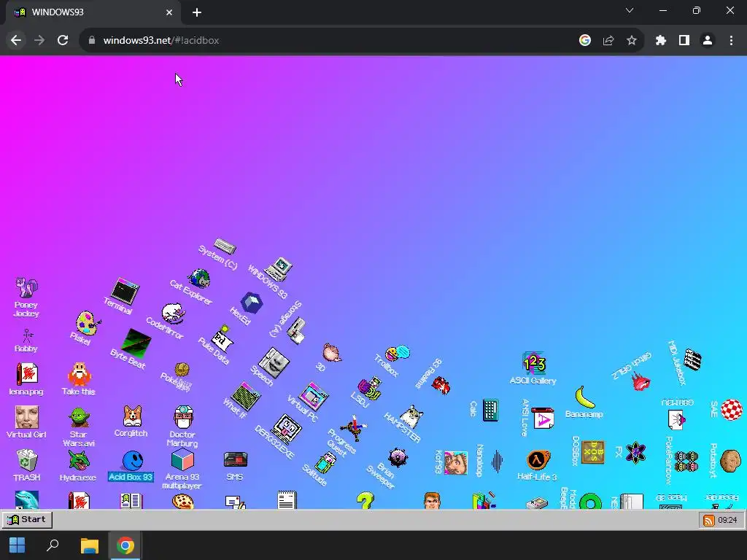The height and width of the screenshot is (560, 747).
Task: Open the TRASH recycle bin
Action: 27,461
